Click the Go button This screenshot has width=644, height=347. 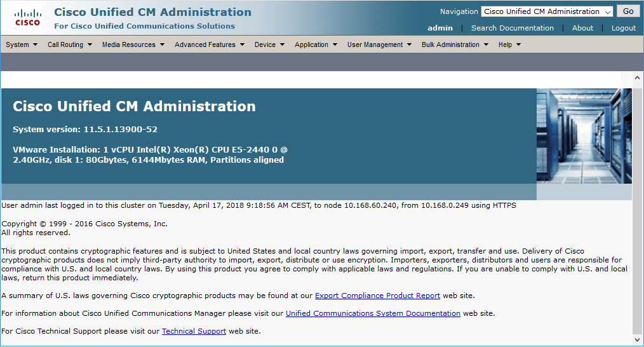[628, 11]
